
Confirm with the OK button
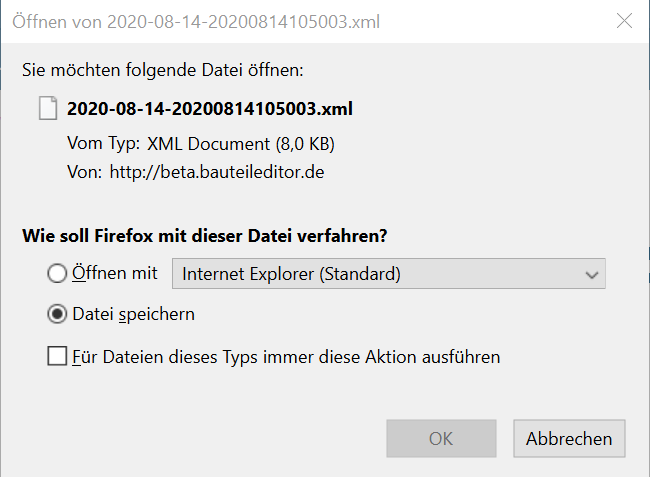coord(441,438)
